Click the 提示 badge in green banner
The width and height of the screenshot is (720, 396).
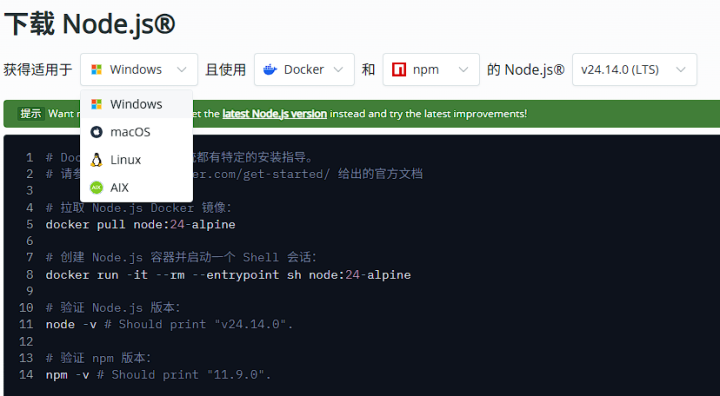point(31,113)
